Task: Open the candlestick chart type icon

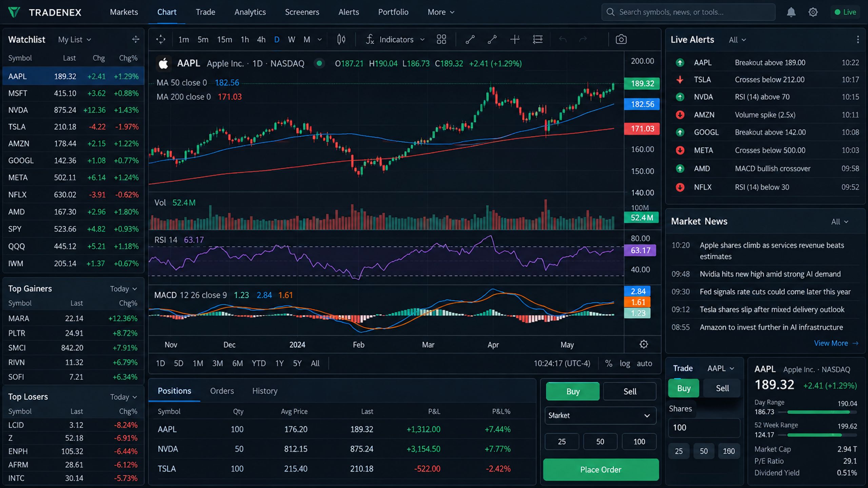Action: tap(341, 39)
